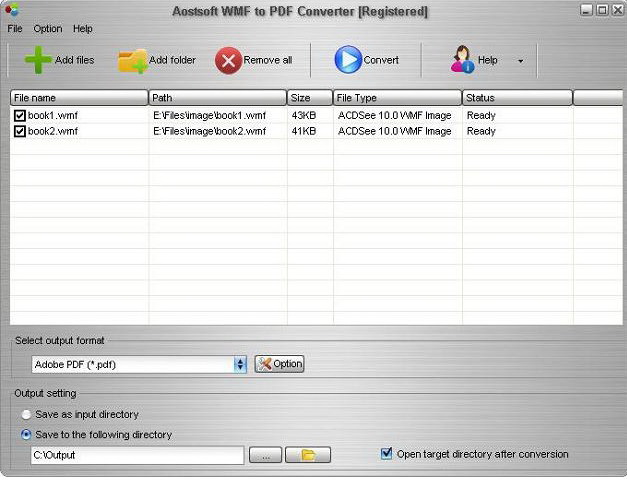627x480 pixels.
Task: Click the E:\Files\image\book1.wmf path cell
Action: [x=210, y=116]
